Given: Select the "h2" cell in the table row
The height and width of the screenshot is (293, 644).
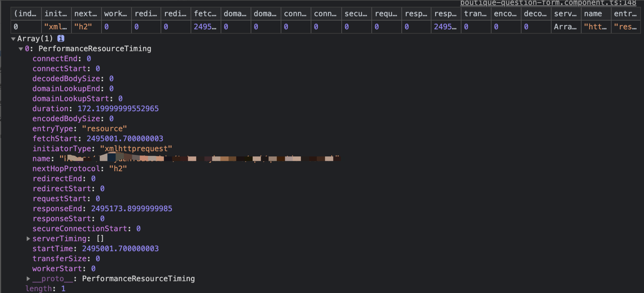Looking at the screenshot, I should 86,27.
